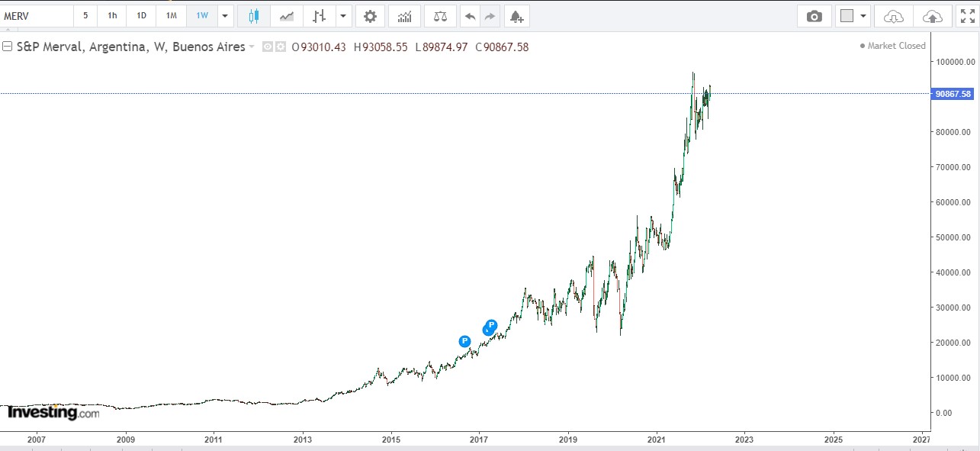Click the first blue P marker near 2016

click(464, 341)
